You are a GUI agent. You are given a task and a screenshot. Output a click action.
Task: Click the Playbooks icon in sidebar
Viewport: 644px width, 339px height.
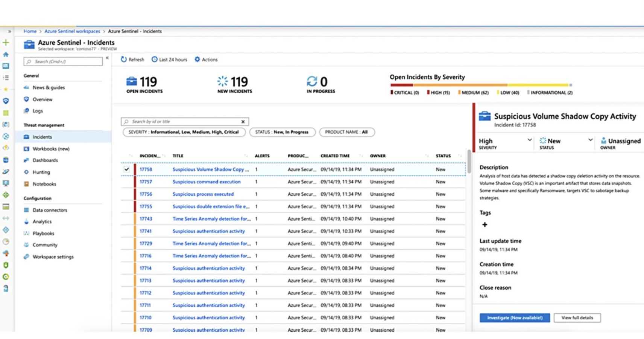[26, 233]
